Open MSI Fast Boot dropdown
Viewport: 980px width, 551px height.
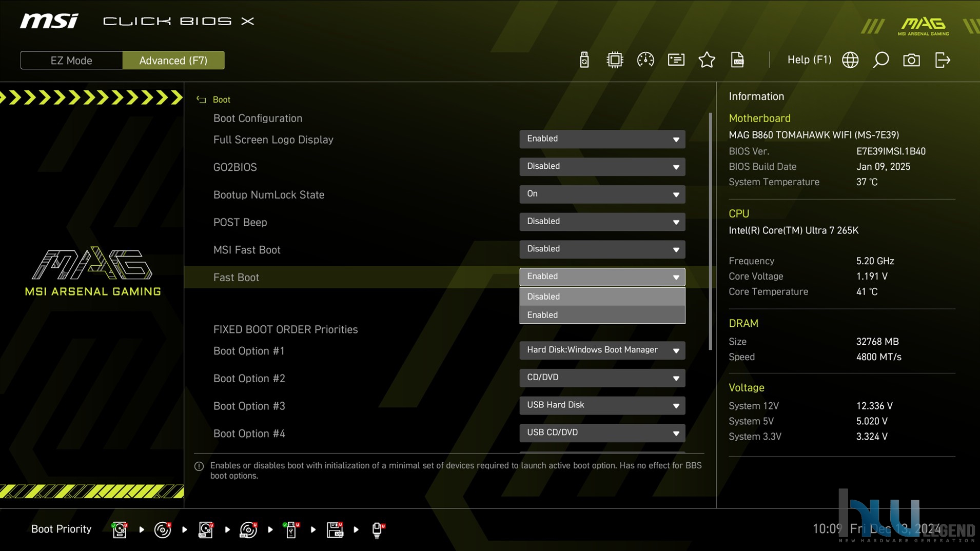pyautogui.click(x=602, y=249)
